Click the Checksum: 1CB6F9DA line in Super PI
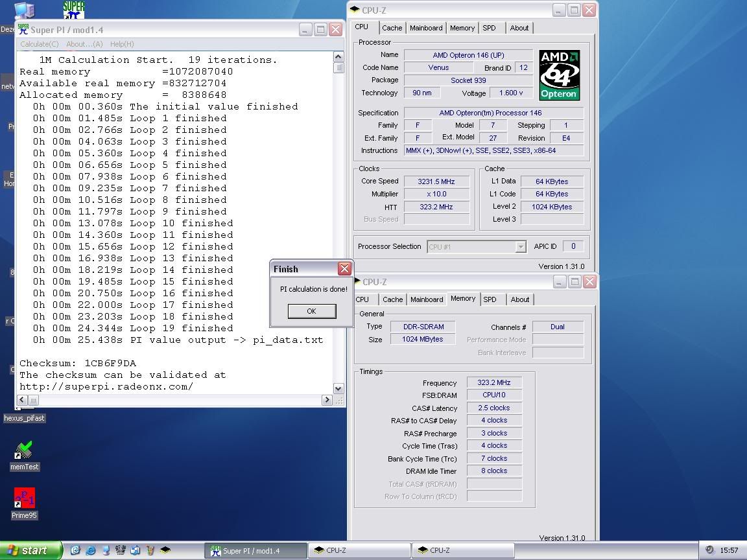This screenshot has width=747, height=560. tap(78, 364)
